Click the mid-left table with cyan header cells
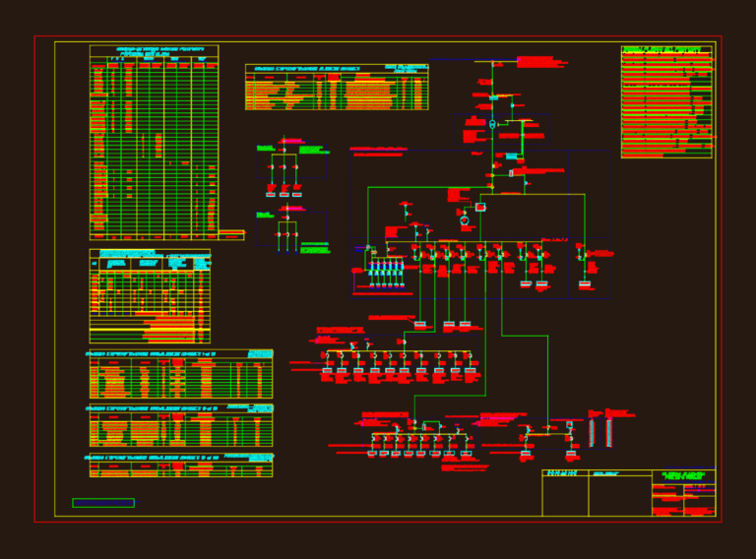The width and height of the screenshot is (756, 559). click(x=150, y=296)
